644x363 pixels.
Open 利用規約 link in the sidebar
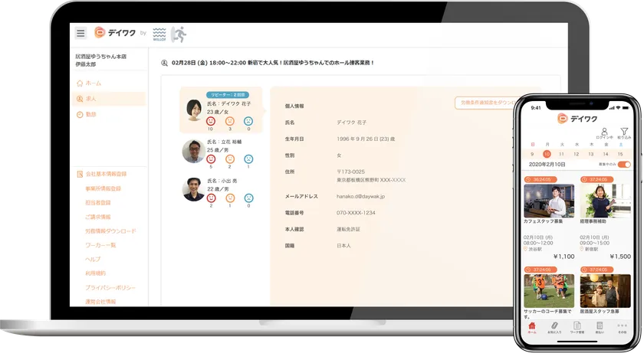[95, 273]
